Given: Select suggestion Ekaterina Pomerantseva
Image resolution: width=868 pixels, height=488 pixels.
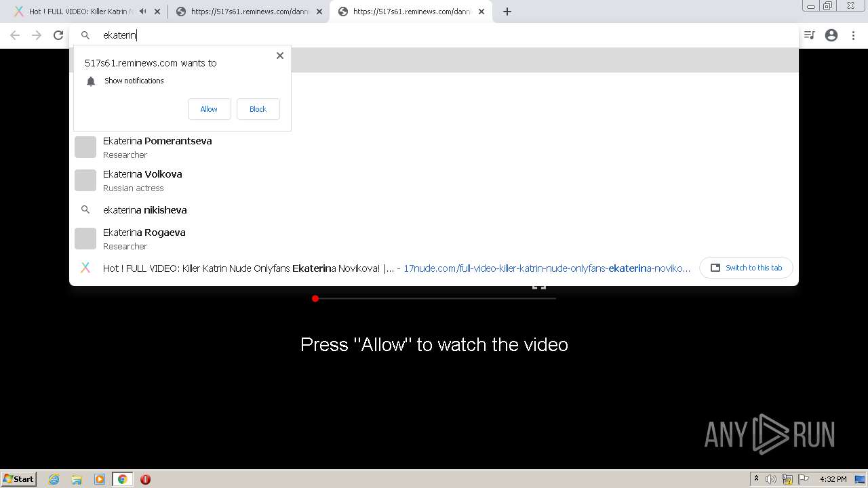Looking at the screenshot, I should [434, 147].
